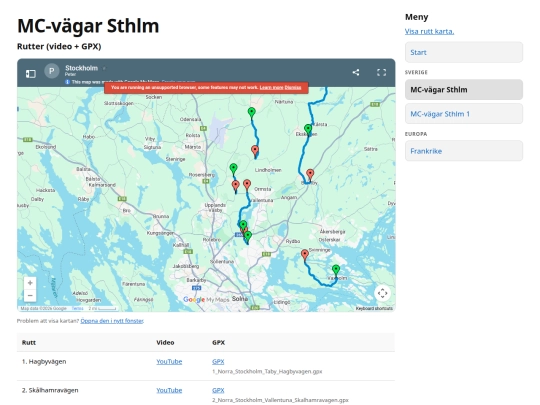Click the my-location target icon on map

(382, 293)
